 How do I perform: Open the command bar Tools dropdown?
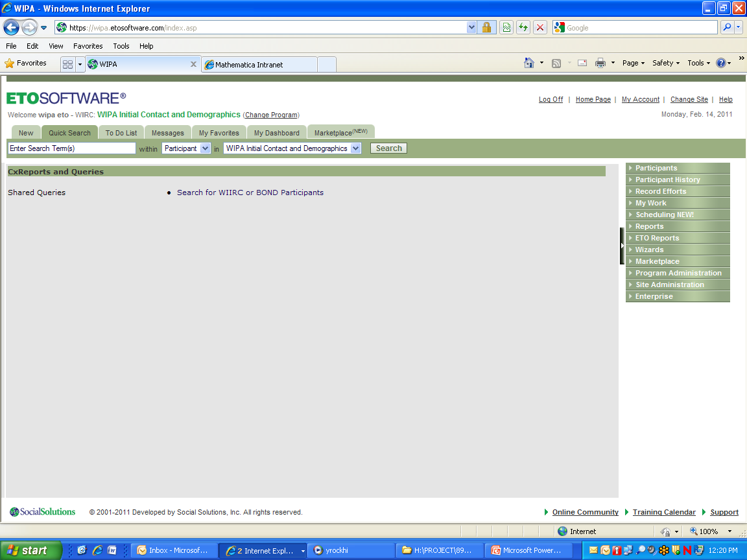pyautogui.click(x=698, y=63)
